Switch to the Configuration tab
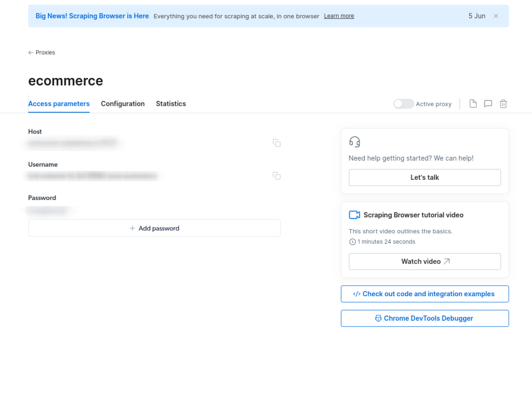Screen dimensions: 532x408 pyautogui.click(x=123, y=104)
